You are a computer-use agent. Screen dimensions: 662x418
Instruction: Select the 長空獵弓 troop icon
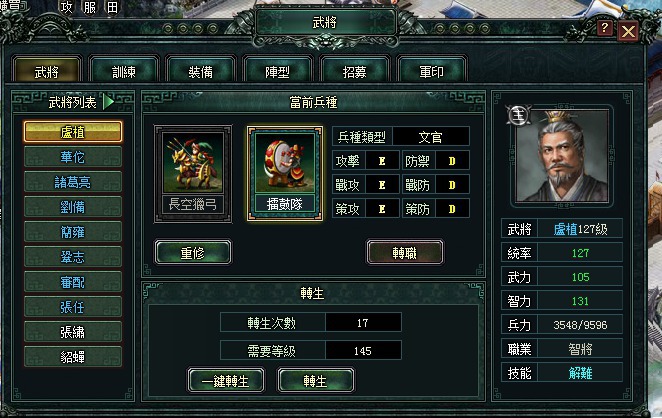pyautogui.click(x=193, y=174)
